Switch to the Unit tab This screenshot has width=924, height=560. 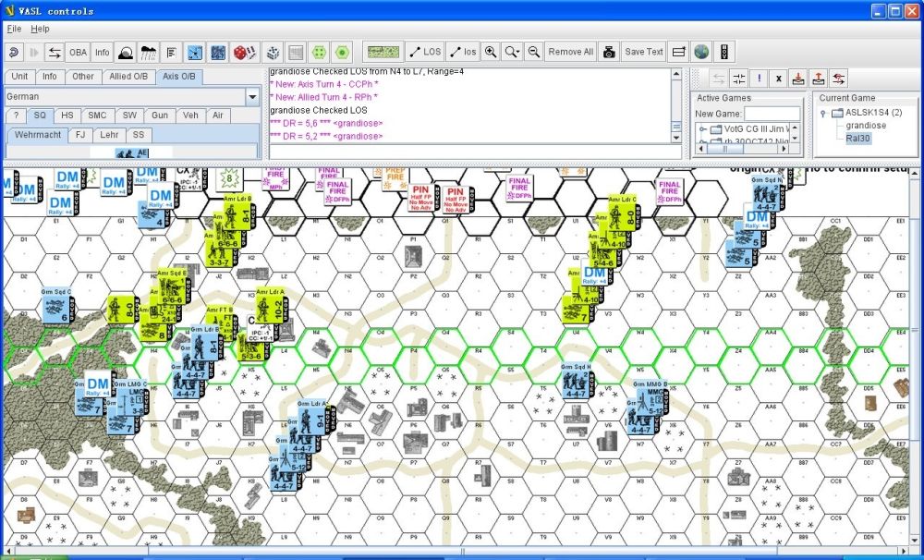pos(19,77)
